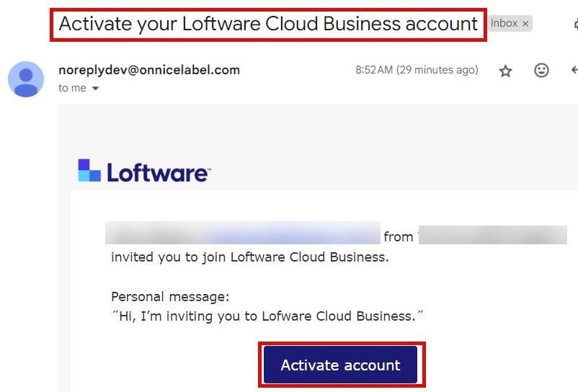Viewport: 578px width, 392px height.
Task: Click the reply arrow icon
Action: [x=574, y=71]
